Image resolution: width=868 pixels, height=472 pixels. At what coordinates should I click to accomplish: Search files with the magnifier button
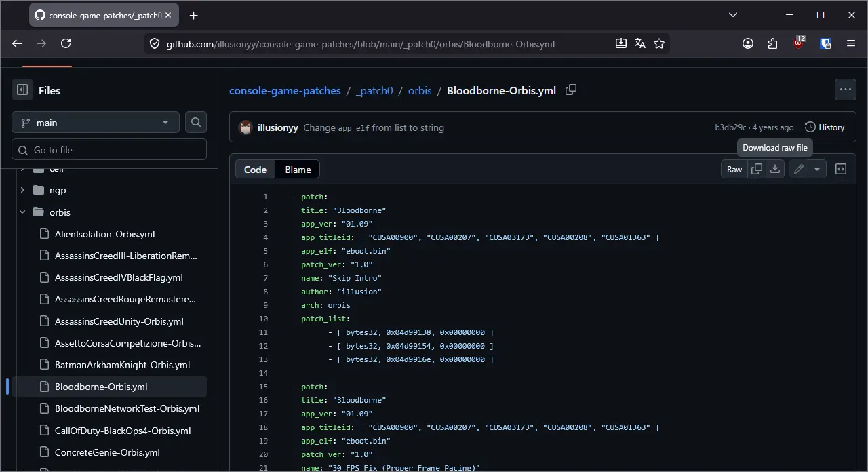tap(196, 122)
